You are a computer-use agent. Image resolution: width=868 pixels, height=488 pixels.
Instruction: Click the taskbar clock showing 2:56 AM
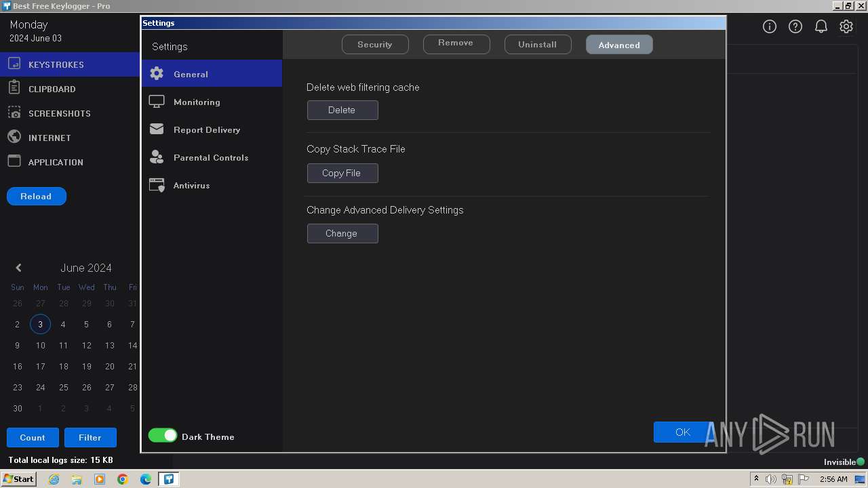(833, 479)
